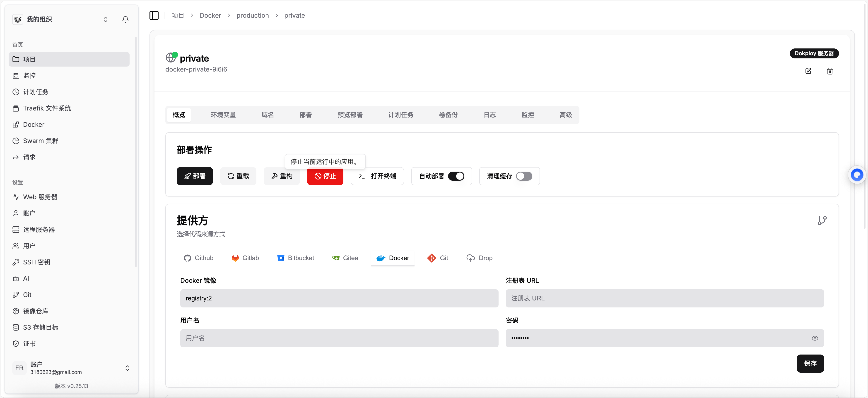Select the Github provider tab
This screenshot has width=868, height=398.
point(198,258)
